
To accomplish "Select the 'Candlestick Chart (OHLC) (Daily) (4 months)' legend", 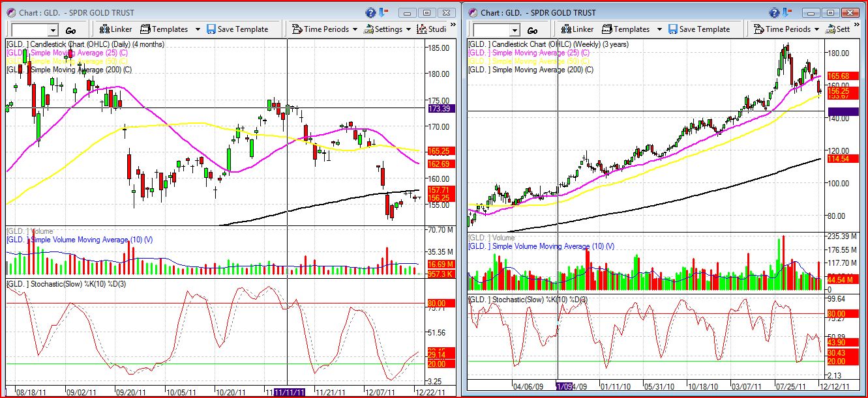I will 85,44.
